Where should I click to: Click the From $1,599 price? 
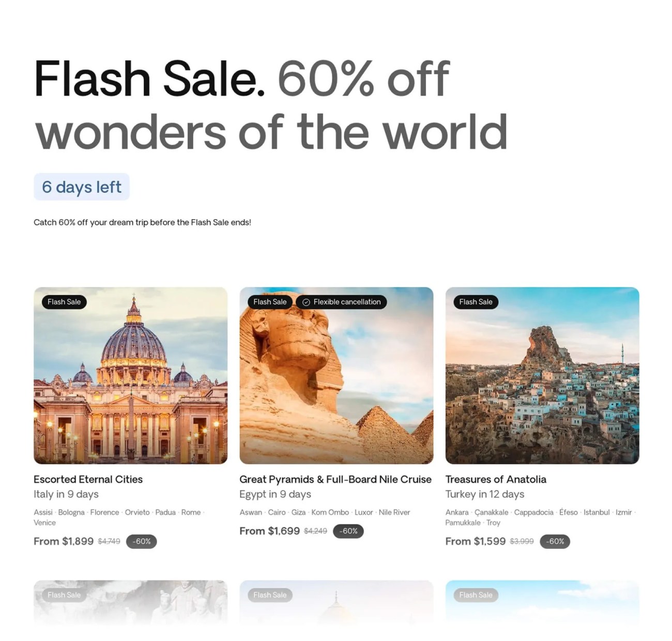pyautogui.click(x=476, y=541)
